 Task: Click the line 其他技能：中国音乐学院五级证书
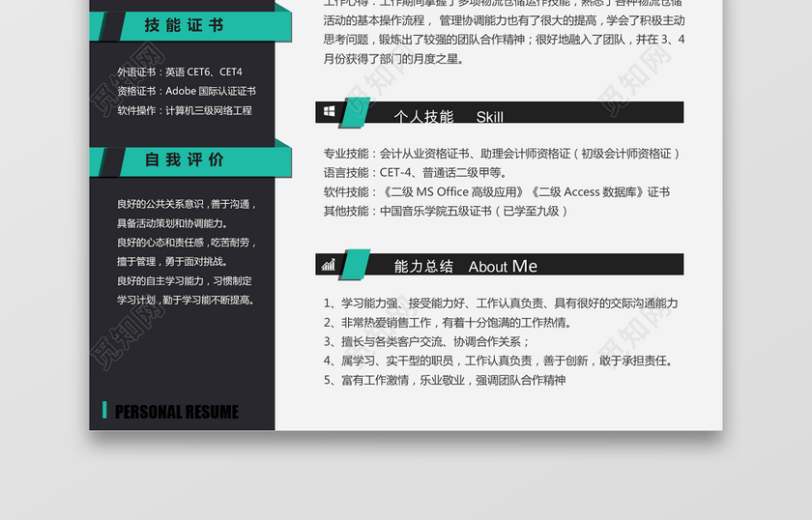(446, 212)
